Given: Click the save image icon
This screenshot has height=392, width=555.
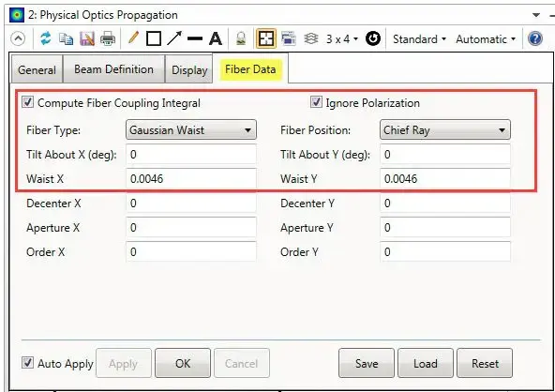Looking at the screenshot, I should coord(86,38).
